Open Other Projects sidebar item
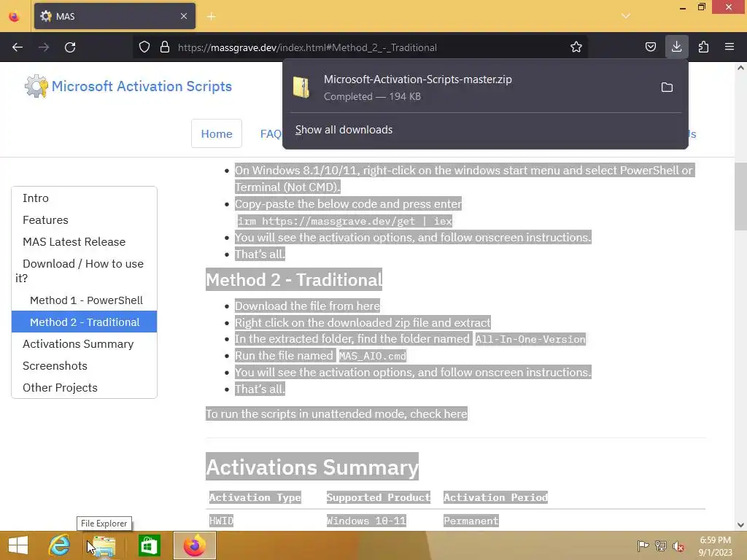The height and width of the screenshot is (560, 747). pos(60,388)
